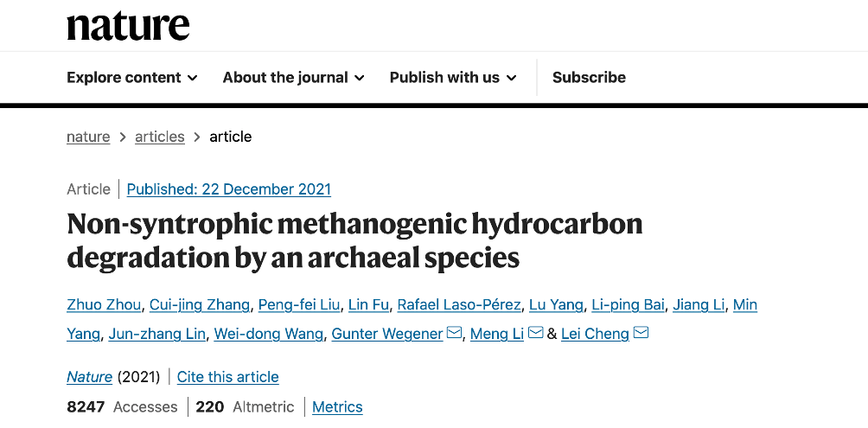
Task: Open the Publish with us dropdown
Action: (453, 78)
